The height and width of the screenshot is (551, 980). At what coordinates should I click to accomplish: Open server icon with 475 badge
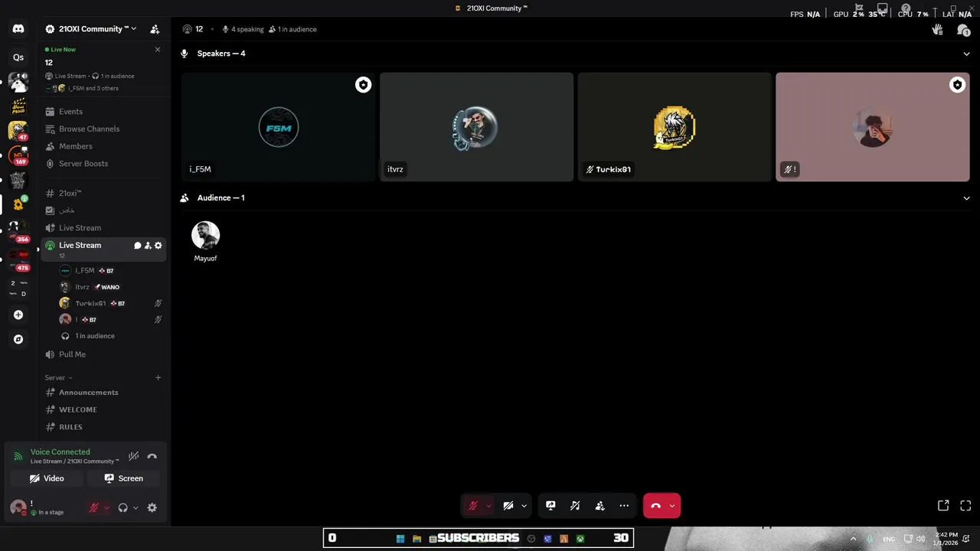coord(18,259)
